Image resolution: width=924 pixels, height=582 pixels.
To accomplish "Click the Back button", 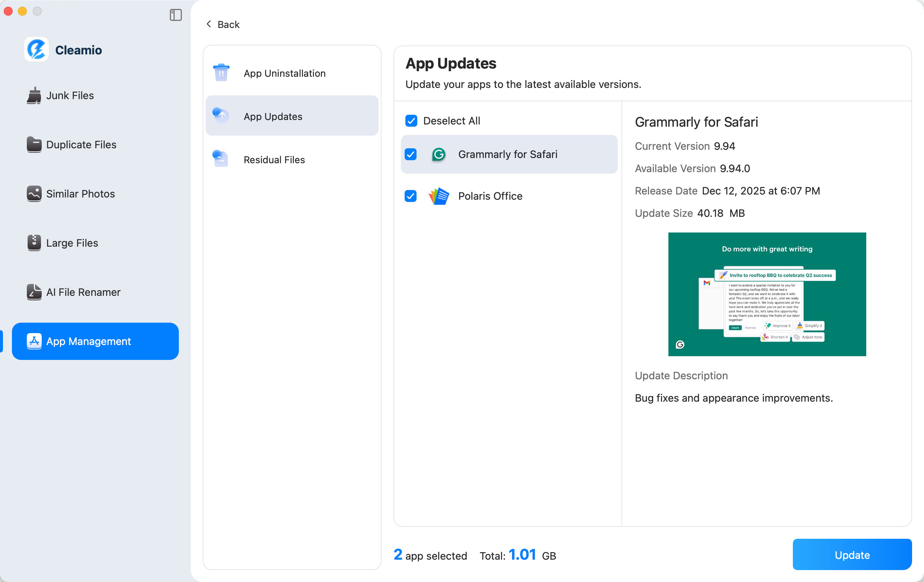I will 222,24.
